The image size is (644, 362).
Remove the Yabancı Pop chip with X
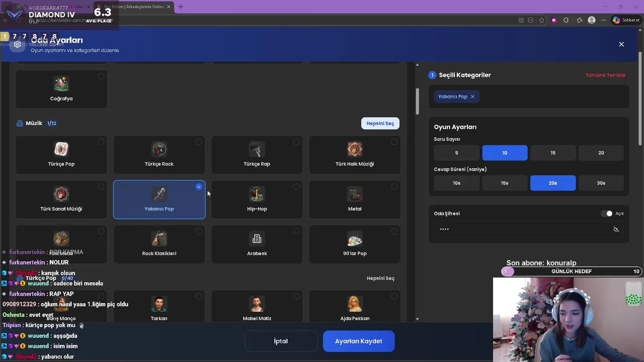click(x=472, y=97)
